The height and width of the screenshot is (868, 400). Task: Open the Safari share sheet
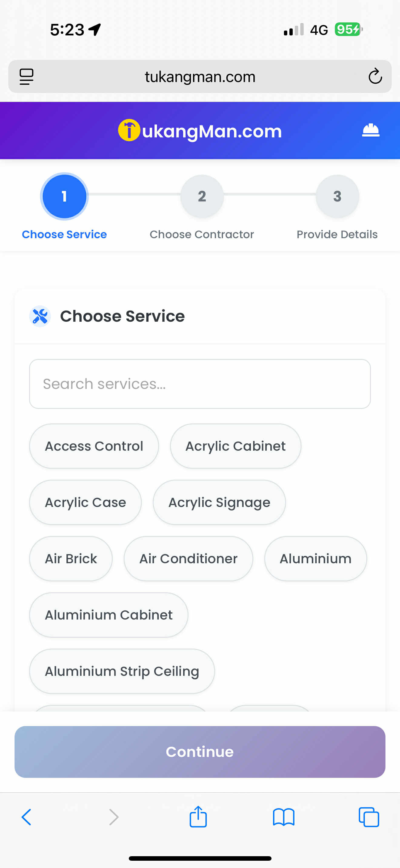[x=198, y=817]
